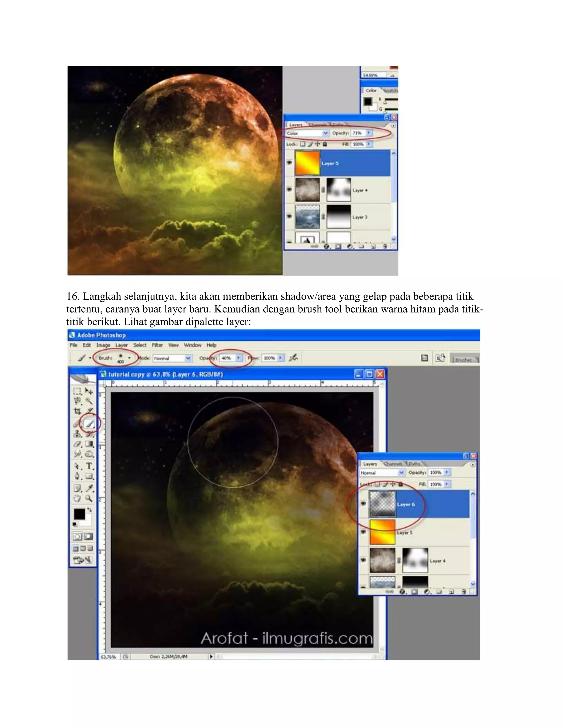Switch to Quick Mask mode
Image resolution: width=563 pixels, height=728 pixels.
coord(89,536)
